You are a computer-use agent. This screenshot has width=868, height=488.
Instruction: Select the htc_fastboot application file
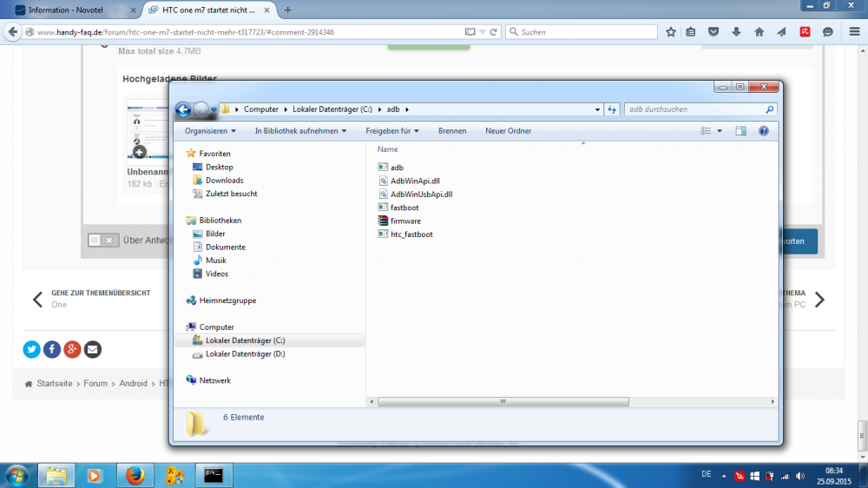(x=411, y=234)
